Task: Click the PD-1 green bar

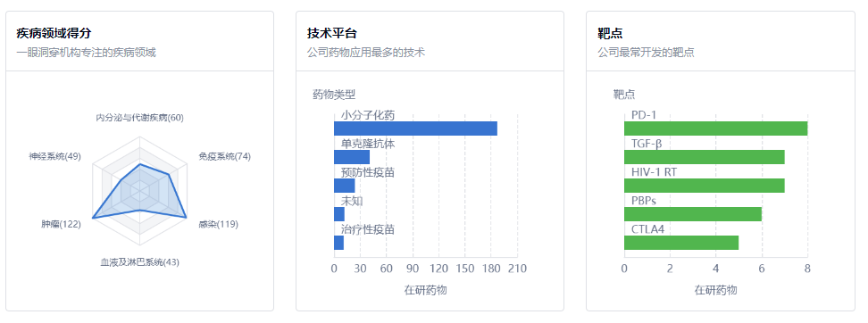Action: coord(716,128)
